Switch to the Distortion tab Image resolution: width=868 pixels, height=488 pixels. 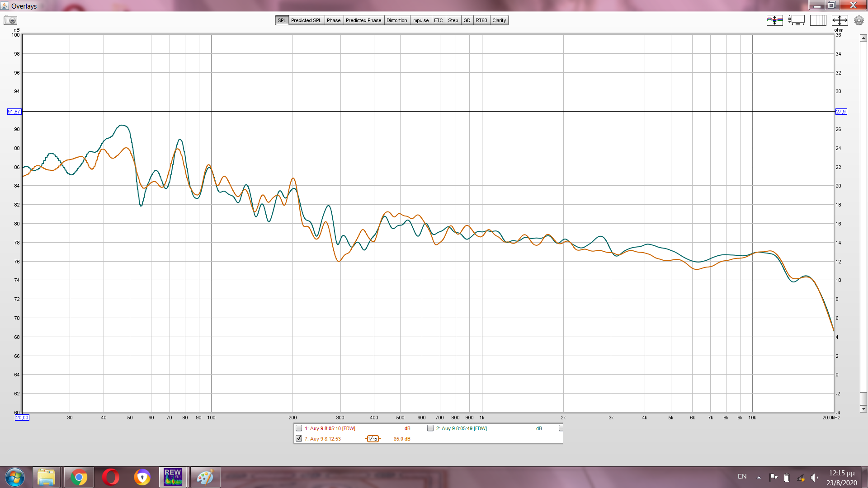click(396, 20)
